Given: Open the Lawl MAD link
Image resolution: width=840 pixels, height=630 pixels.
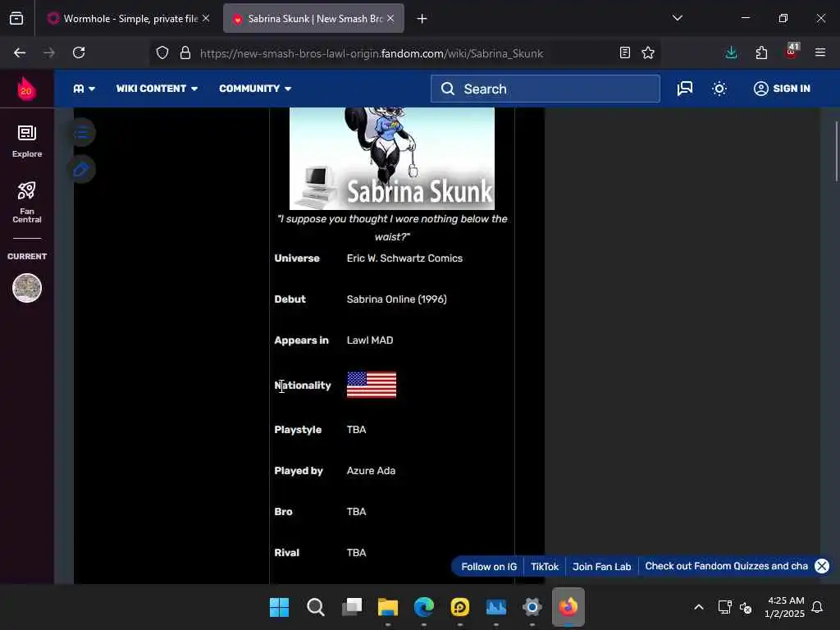Looking at the screenshot, I should (370, 340).
